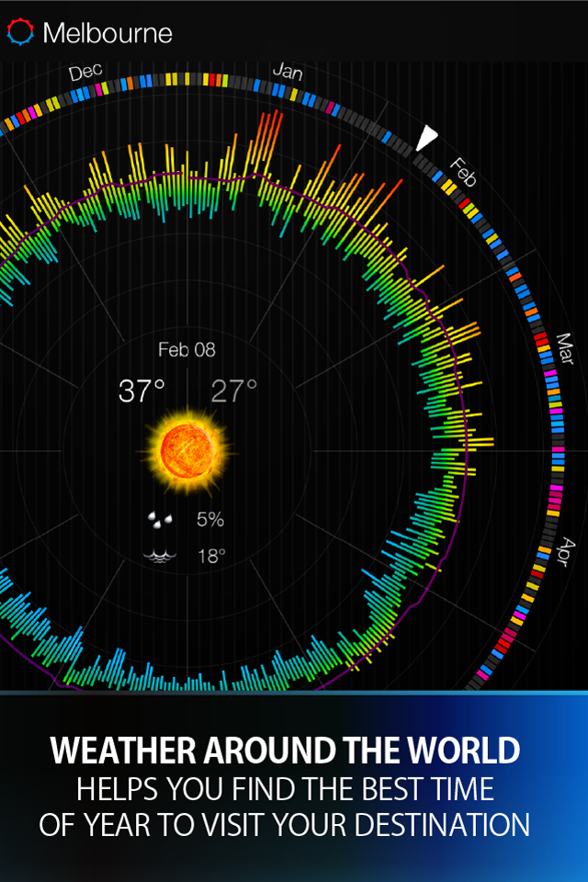Open the Melbourne city title
This screenshot has height=882, width=588.
(107, 33)
